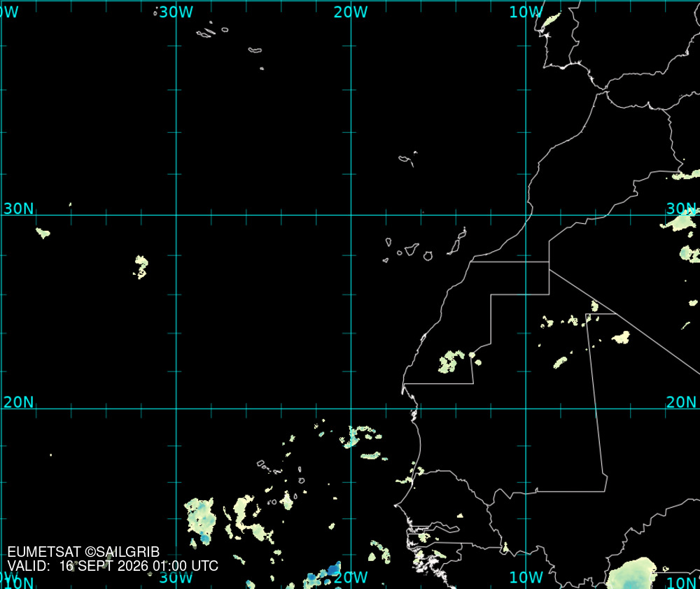Click the Azores islands outline near 30W
The width and height of the screenshot is (700, 589).
click(x=230, y=45)
